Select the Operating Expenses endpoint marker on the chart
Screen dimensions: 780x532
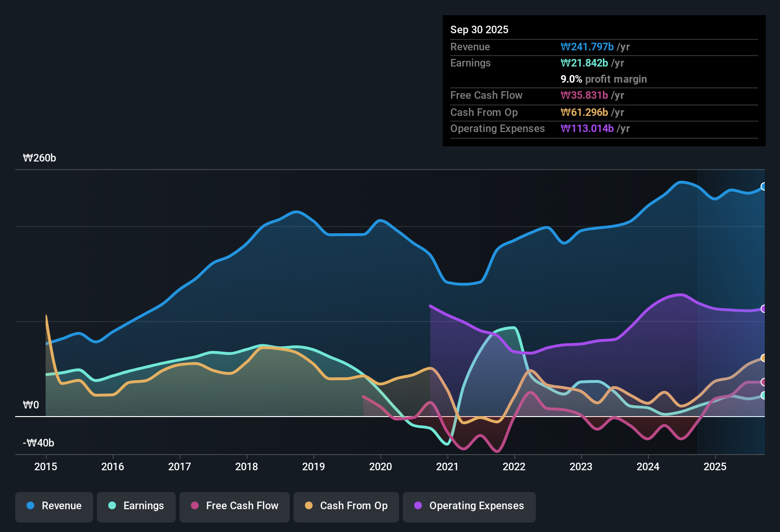763,309
